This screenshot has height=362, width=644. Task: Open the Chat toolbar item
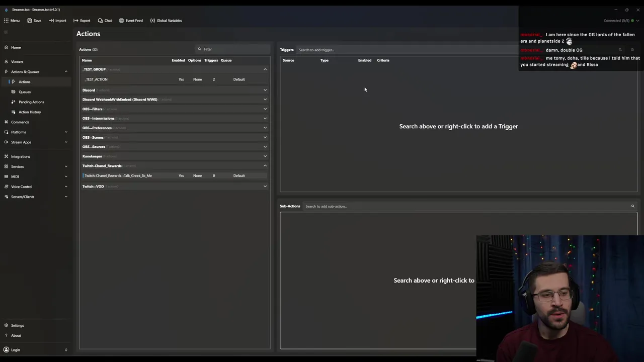point(105,21)
